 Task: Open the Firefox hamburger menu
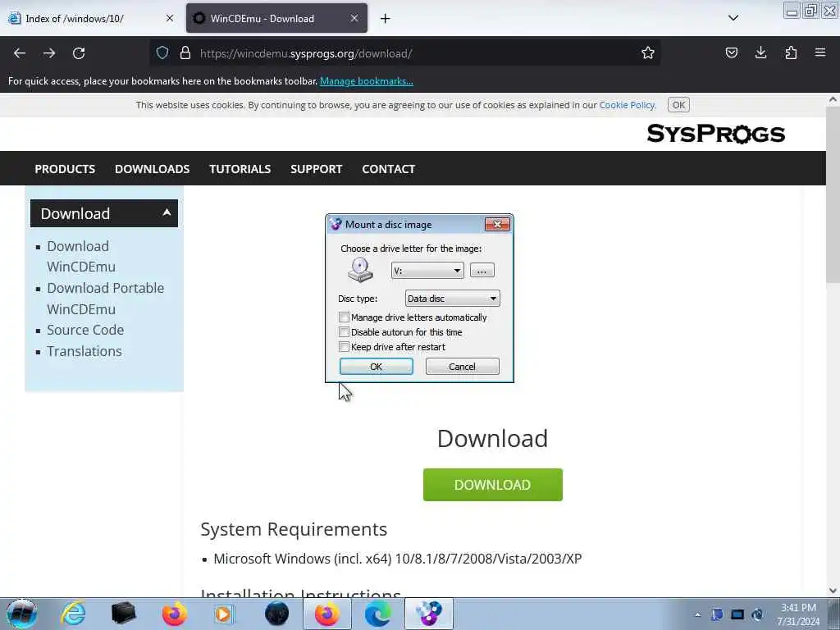click(x=820, y=52)
